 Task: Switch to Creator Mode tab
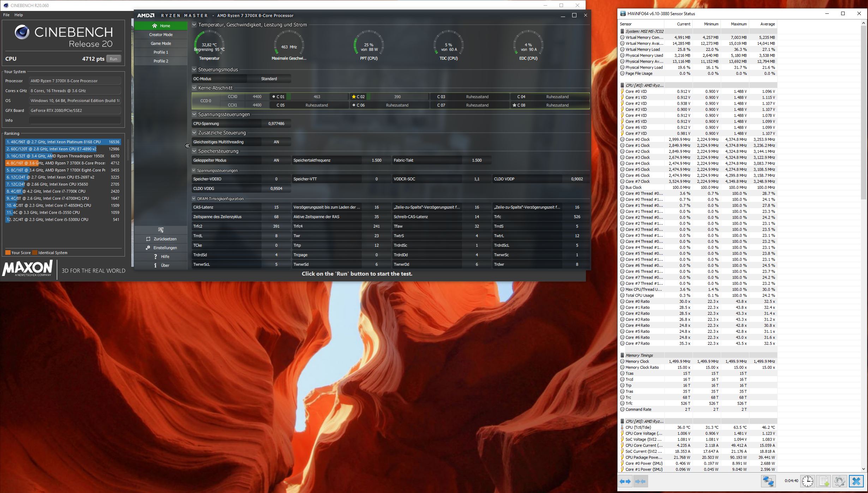point(161,35)
